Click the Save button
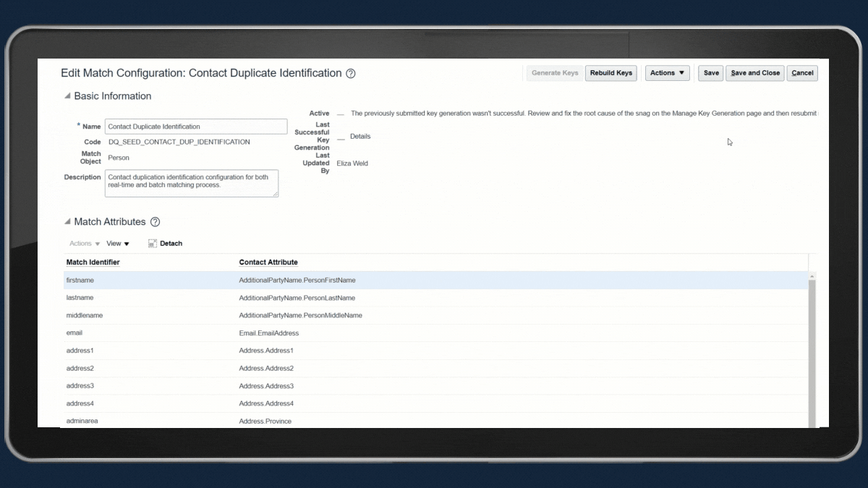The width and height of the screenshot is (868, 488). (x=710, y=73)
